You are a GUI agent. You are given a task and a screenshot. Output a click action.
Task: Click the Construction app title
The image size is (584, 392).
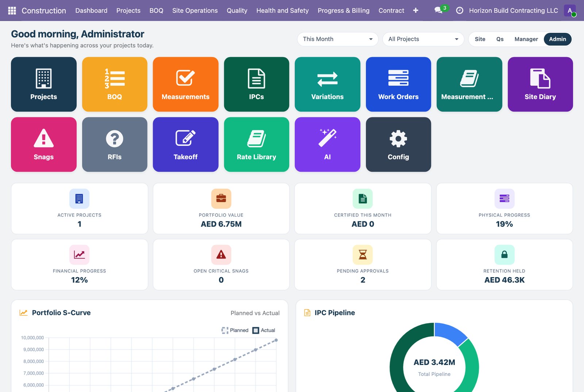pyautogui.click(x=44, y=11)
